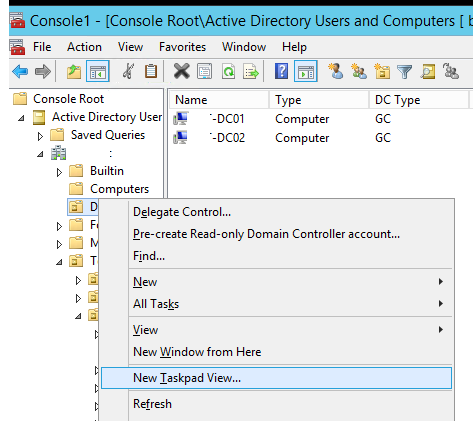This screenshot has width=476, height=434.
Task: Click the Delete X toolbar icon
Action: coord(182,71)
